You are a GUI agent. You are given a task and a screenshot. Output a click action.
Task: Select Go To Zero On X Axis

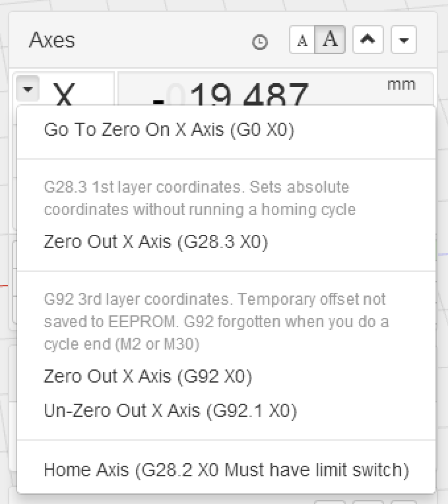(169, 130)
